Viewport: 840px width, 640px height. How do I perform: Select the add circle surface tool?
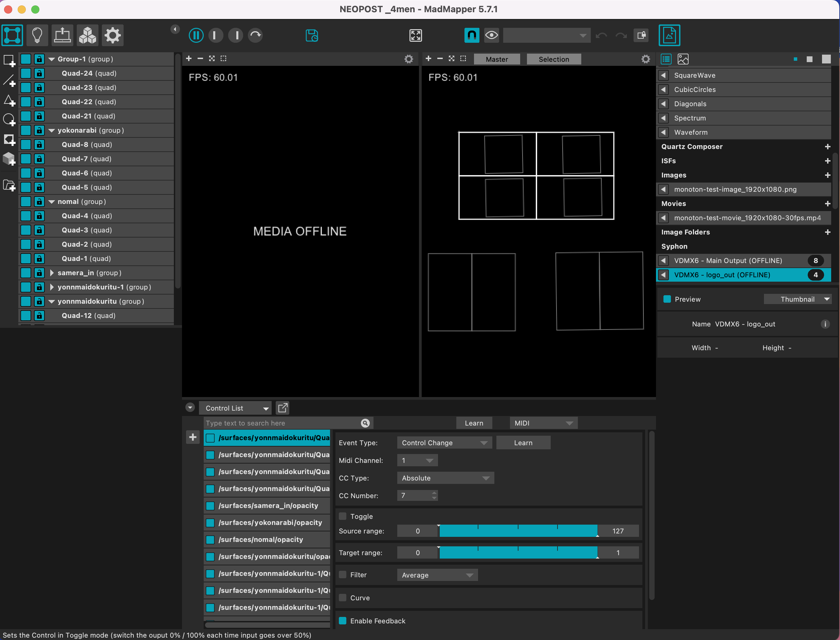9,119
